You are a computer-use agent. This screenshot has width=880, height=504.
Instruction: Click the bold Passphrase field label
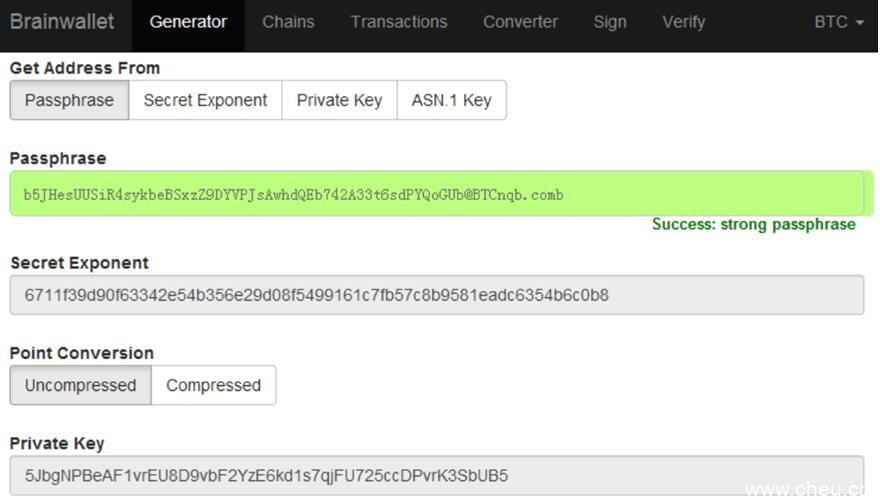[x=58, y=158]
